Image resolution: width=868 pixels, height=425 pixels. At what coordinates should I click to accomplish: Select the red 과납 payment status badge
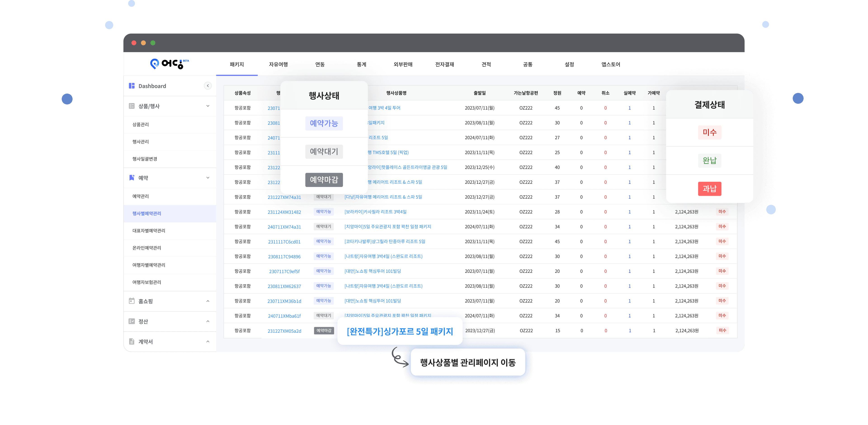coord(710,189)
